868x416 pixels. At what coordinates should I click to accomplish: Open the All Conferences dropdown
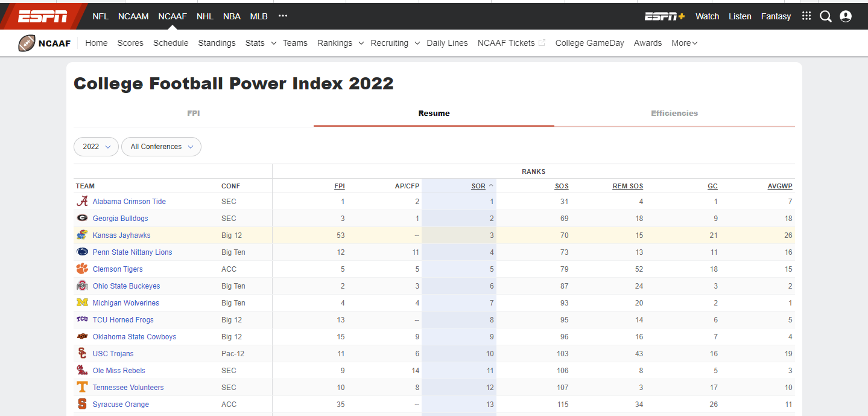161,147
